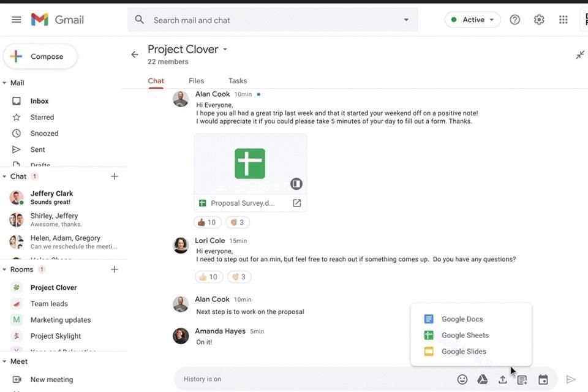Screen dimensions: 588x392
Task: Click the calendar invite icon in message bar
Action: coord(543,380)
